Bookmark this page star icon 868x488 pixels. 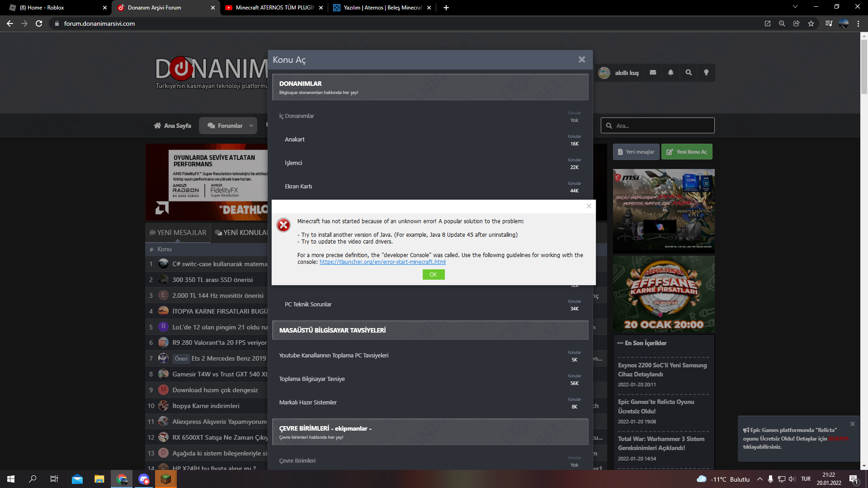tap(811, 23)
